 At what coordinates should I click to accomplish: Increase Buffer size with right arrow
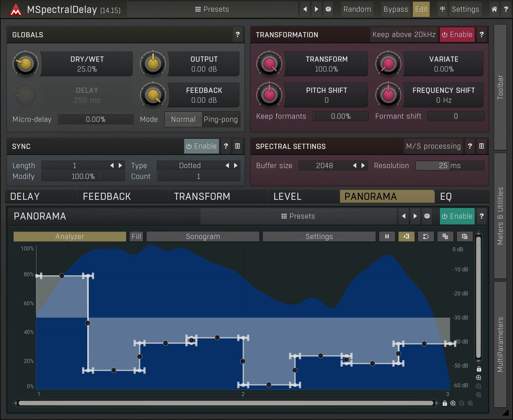363,166
